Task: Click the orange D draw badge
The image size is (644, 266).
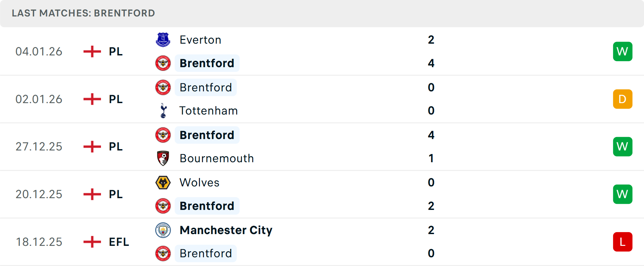Action: [x=623, y=99]
